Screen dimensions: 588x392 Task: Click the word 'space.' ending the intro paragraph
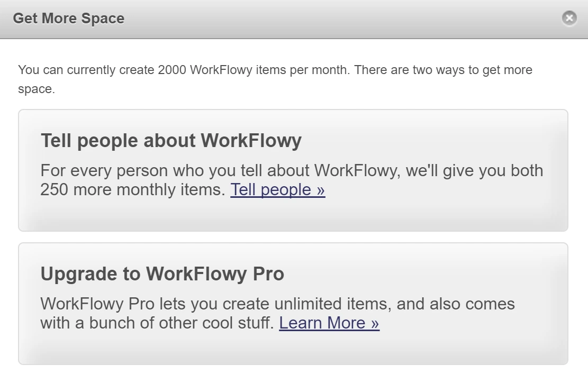(x=37, y=89)
